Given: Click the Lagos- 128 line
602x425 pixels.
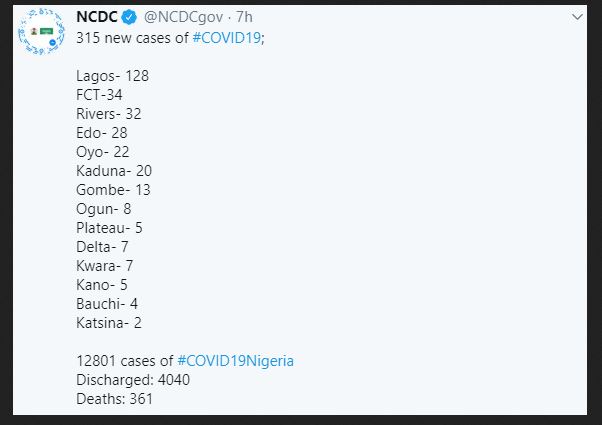Looking at the screenshot, I should pyautogui.click(x=112, y=75).
